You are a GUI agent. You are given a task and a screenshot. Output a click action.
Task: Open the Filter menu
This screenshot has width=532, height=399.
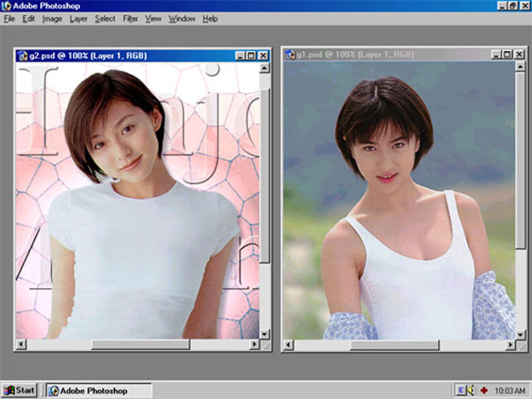pos(130,19)
